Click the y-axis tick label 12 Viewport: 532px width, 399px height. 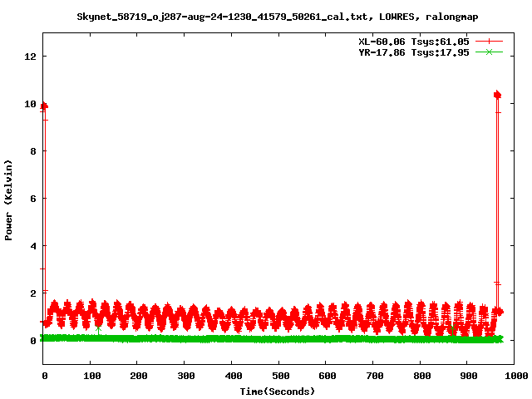(30, 57)
